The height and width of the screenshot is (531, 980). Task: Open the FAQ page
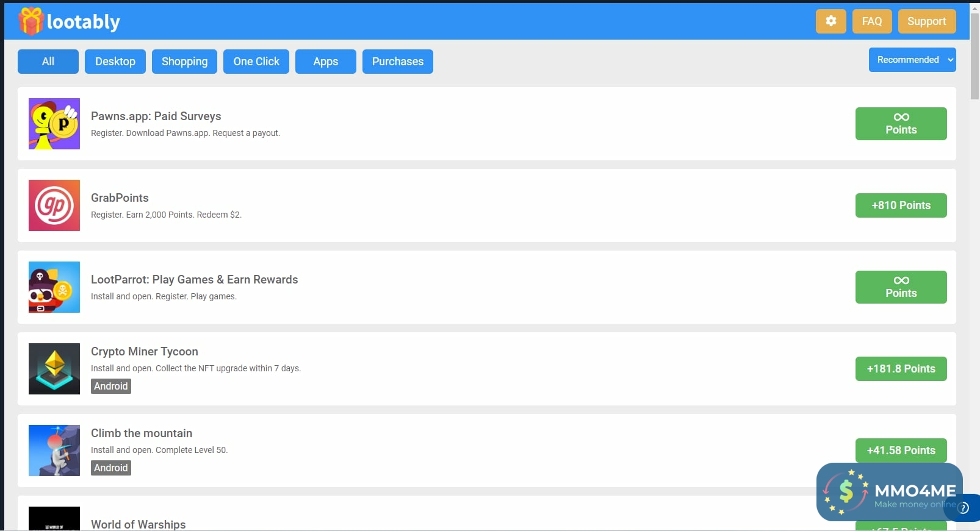872,21
